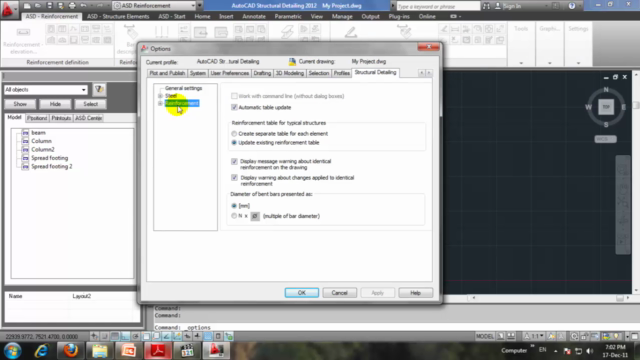Toggle Selection Cycling in status bar
Viewport: 640px width, 360px height.
coord(229,336)
